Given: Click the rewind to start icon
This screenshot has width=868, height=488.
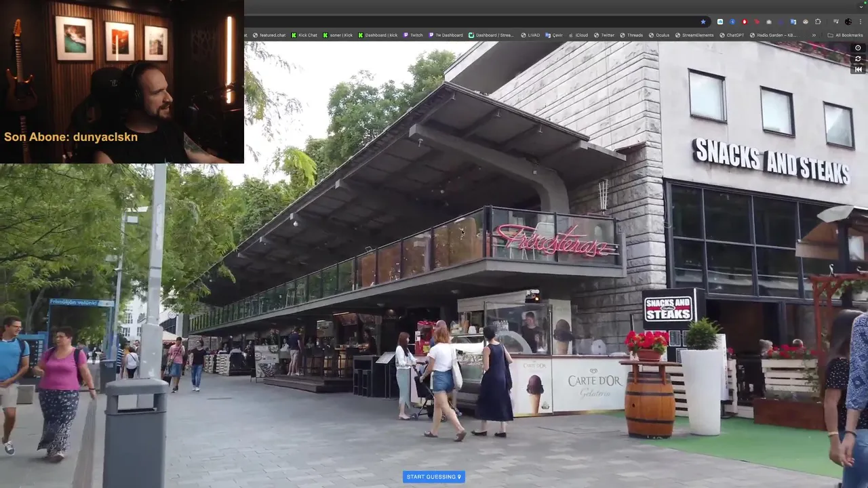Looking at the screenshot, I should click(858, 69).
